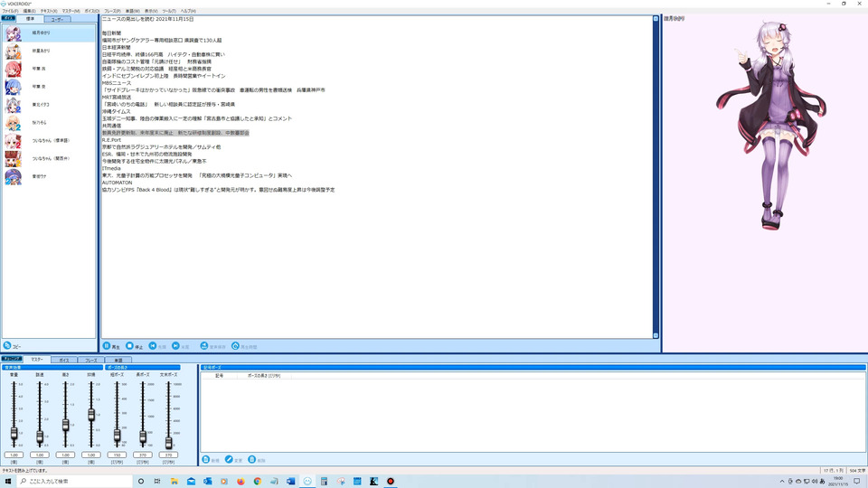Image resolution: width=868 pixels, height=488 pixels.
Task: Select the sixth voice, below 東北イタコ
Action: (x=49, y=123)
